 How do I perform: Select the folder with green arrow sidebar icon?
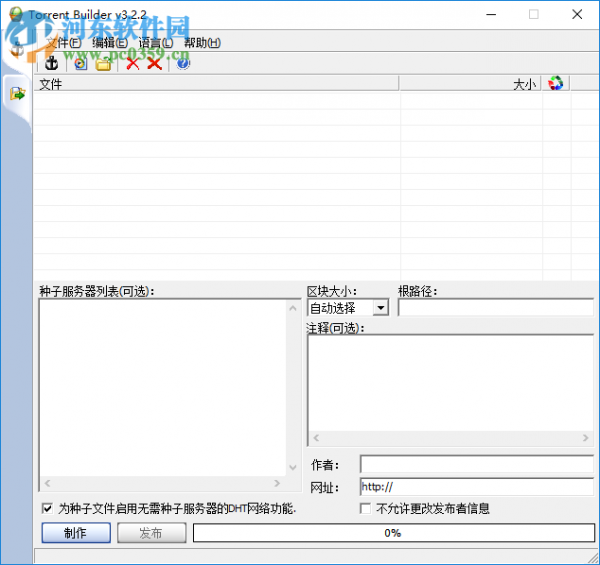tap(17, 93)
